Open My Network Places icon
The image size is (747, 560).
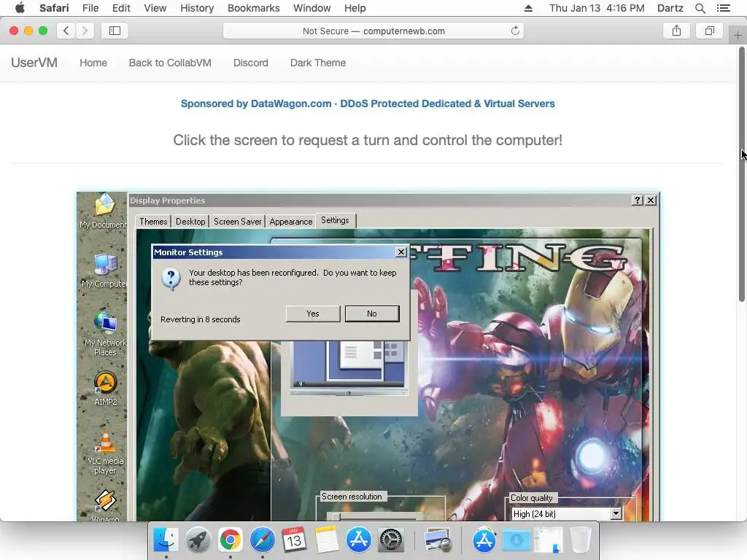tap(105, 334)
